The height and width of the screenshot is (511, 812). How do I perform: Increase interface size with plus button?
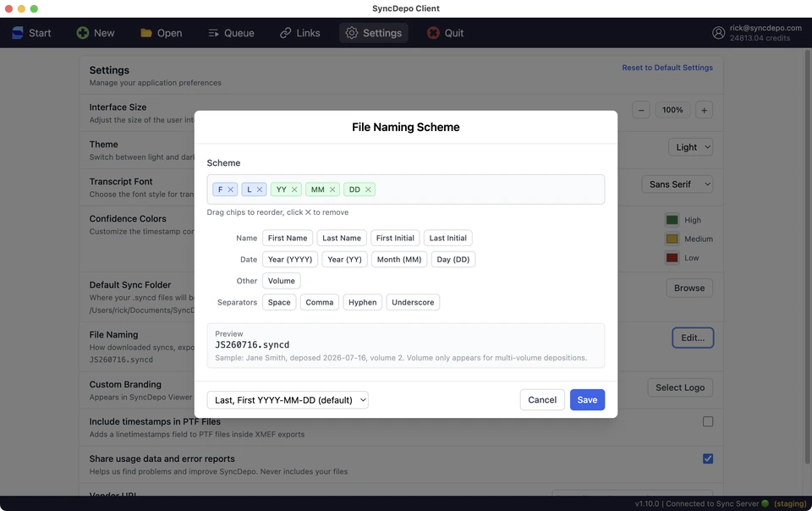point(704,110)
